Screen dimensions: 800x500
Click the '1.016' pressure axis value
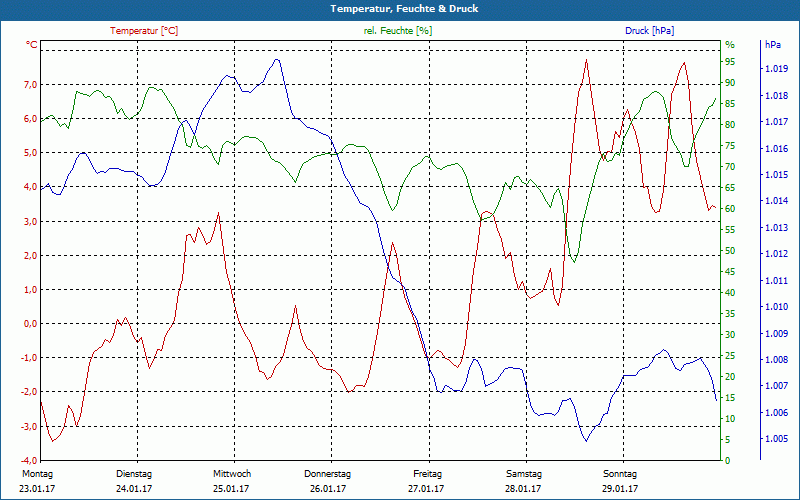pos(777,148)
